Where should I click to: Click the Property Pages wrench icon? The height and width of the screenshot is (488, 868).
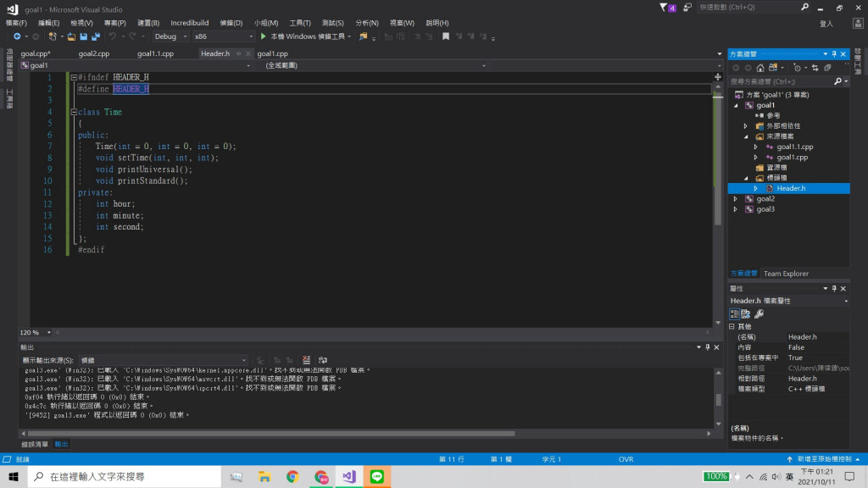(759, 314)
